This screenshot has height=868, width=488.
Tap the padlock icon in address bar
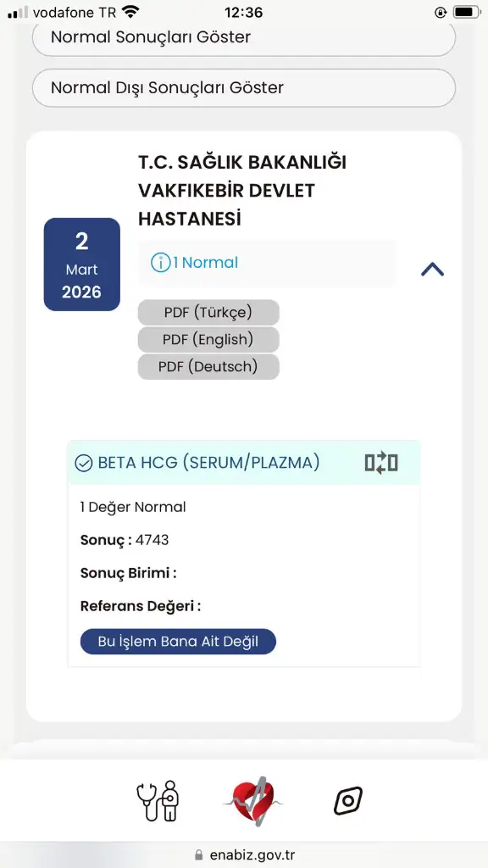pyautogui.click(x=199, y=854)
